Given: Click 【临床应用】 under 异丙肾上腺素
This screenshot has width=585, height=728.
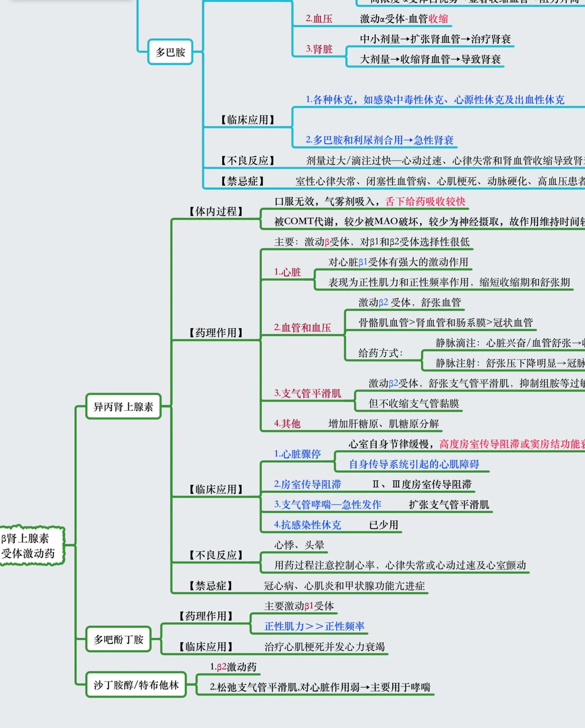Looking at the screenshot, I should [216, 490].
